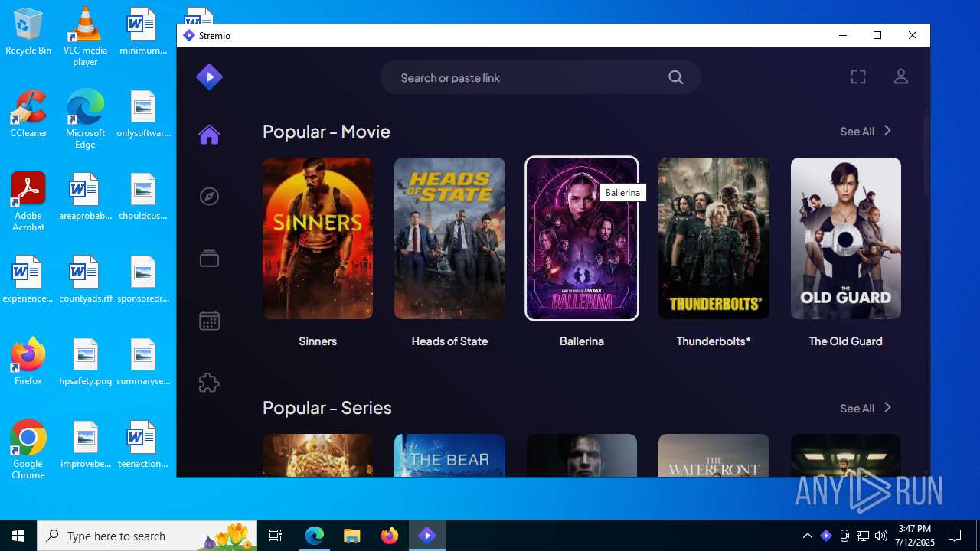Select the VLC media player desktop icon
Screen dimensions: 980x551
tap(85, 37)
